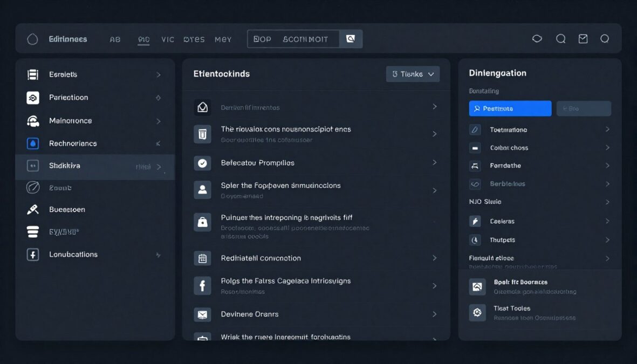Viewport: 637px width, 364px height.
Task: Expand NJO Stuie row chevron
Action: click(x=607, y=202)
